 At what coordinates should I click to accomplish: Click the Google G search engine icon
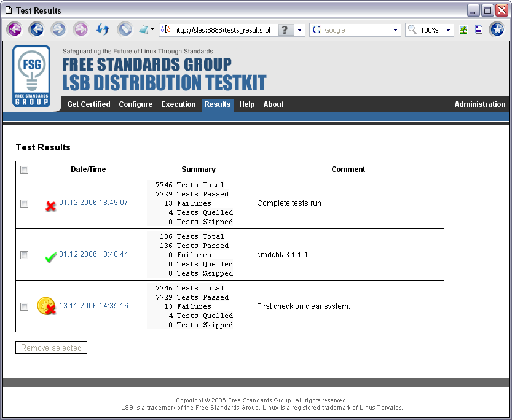(x=317, y=30)
